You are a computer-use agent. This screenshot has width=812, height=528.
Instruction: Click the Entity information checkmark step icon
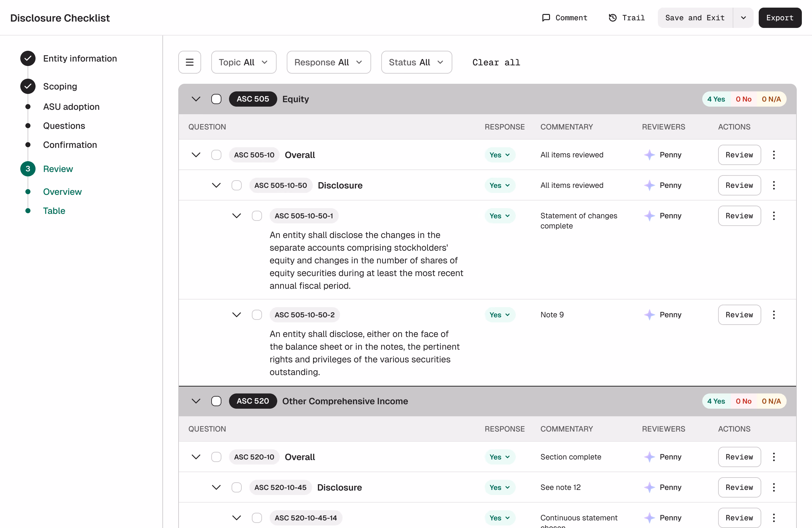[x=28, y=58]
